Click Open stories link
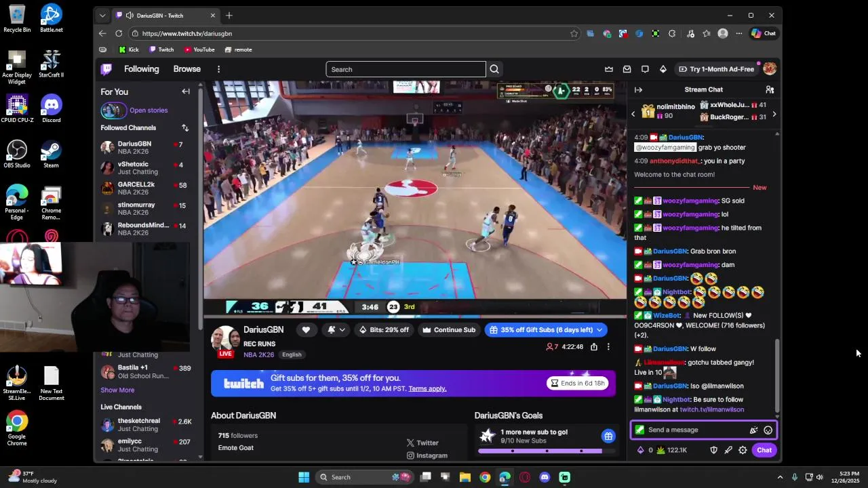 (149, 110)
